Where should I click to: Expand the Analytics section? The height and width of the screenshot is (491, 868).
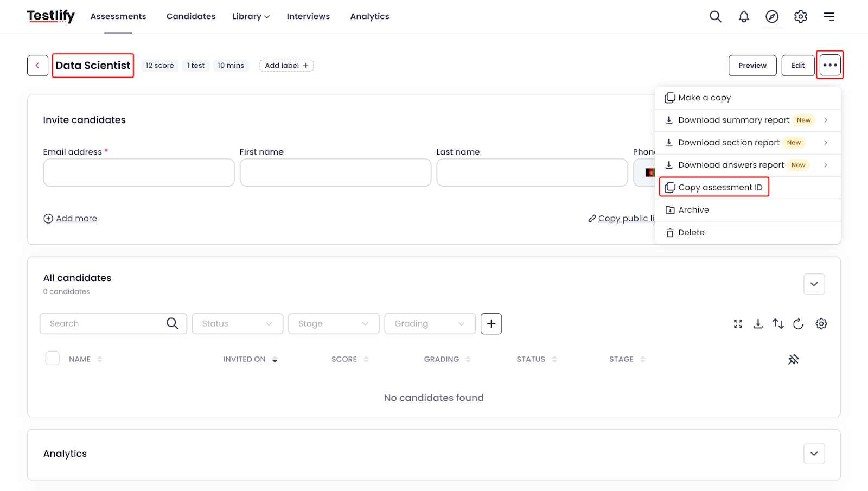(814, 454)
